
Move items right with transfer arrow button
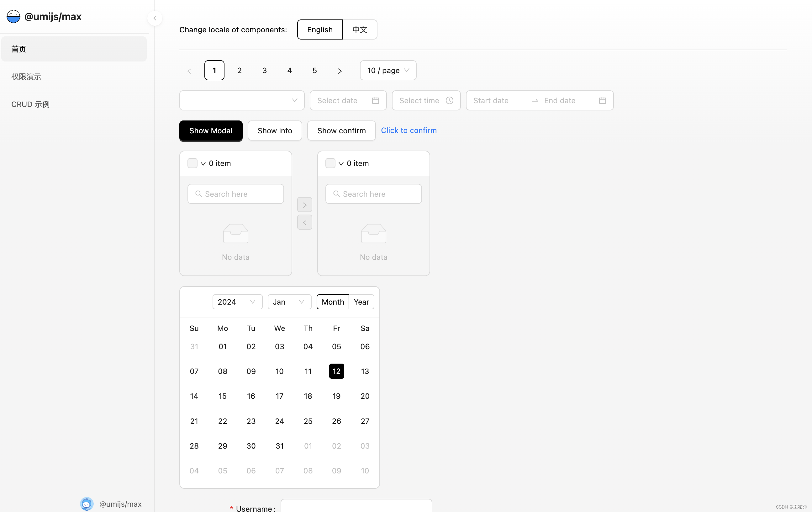(x=304, y=205)
